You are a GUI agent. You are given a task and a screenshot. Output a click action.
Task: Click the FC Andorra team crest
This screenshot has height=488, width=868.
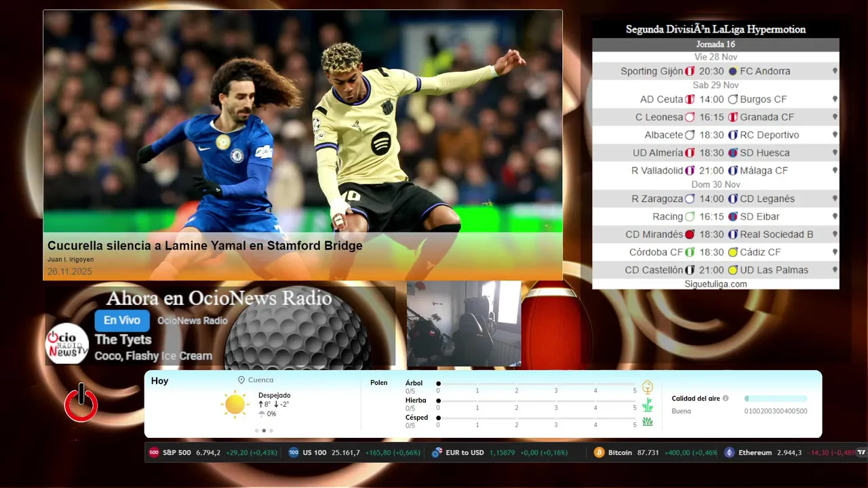[732, 71]
